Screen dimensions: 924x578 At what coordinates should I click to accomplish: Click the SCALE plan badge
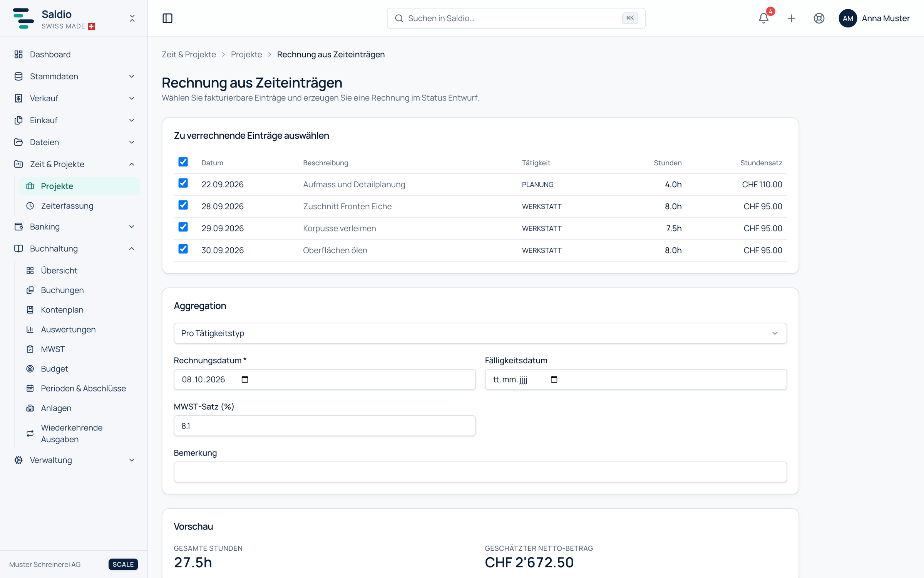123,564
